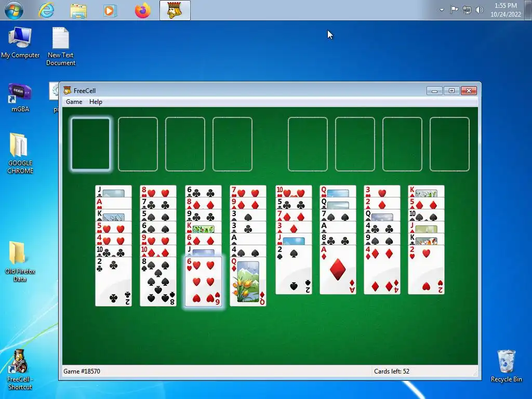
Task: Select the GOOGLE CHROME folder icon
Action: (20, 153)
